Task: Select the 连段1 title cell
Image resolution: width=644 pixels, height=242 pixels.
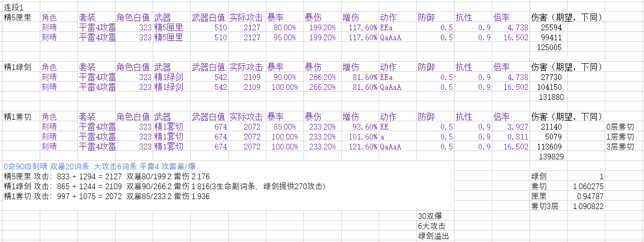Action: tap(14, 7)
